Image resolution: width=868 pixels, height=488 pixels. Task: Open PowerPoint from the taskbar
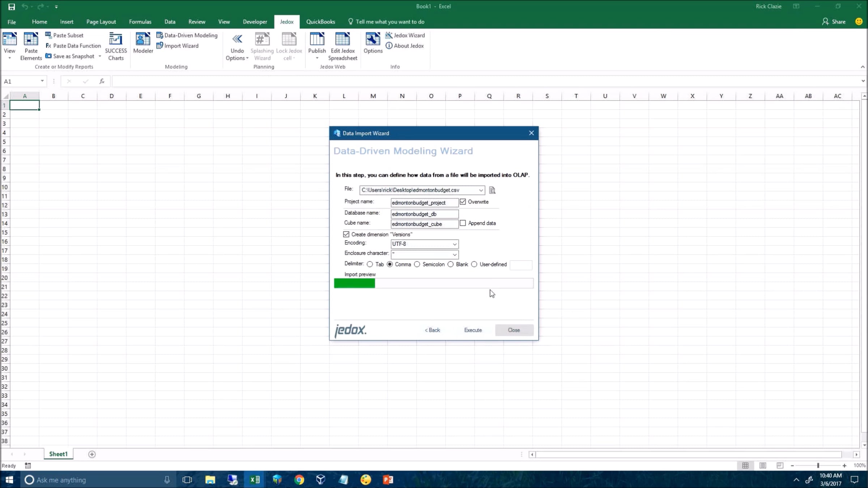[x=388, y=480]
